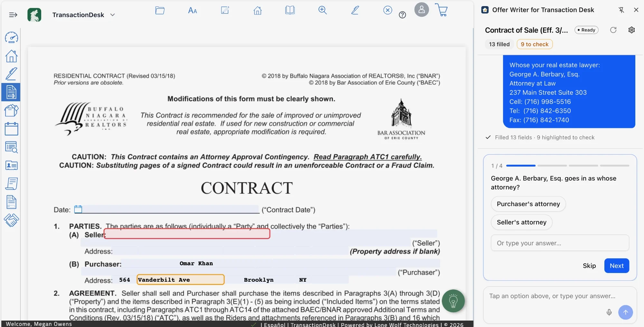
Task: Click the zoom-in magnifier icon
Action: point(322,10)
